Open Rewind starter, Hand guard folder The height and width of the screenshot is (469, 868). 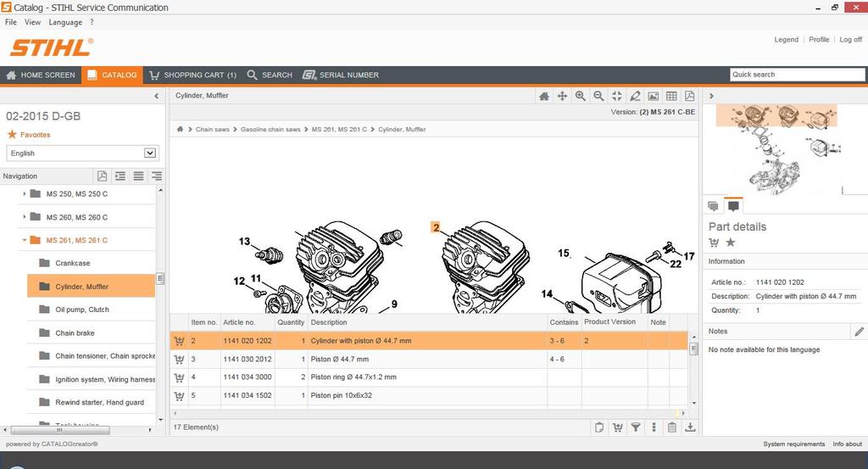92,403
